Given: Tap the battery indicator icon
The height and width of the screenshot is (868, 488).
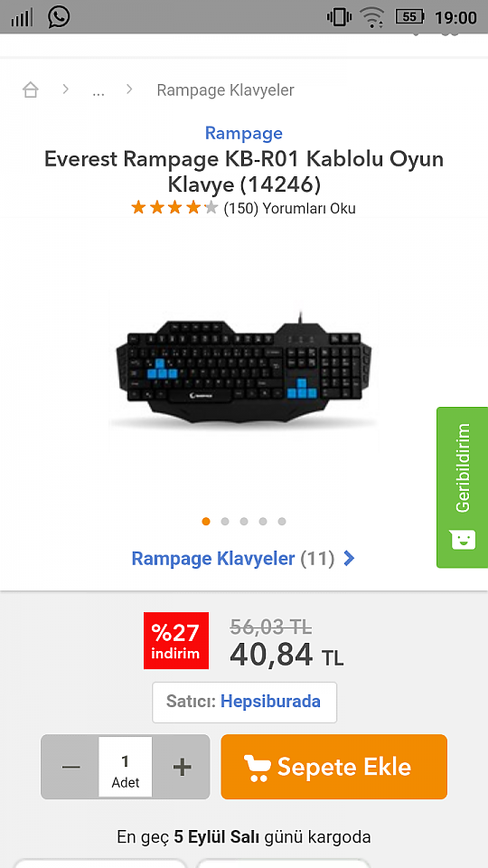Looking at the screenshot, I should click(x=410, y=17).
